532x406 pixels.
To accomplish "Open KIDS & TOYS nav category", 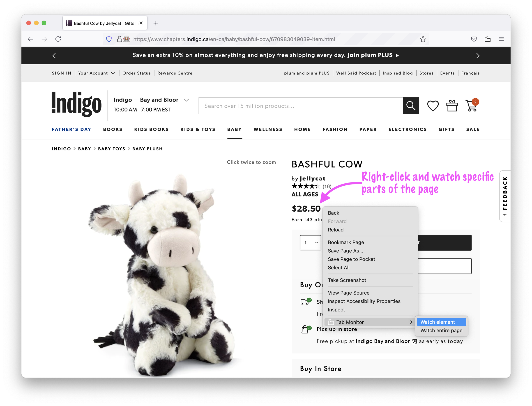I will (198, 129).
